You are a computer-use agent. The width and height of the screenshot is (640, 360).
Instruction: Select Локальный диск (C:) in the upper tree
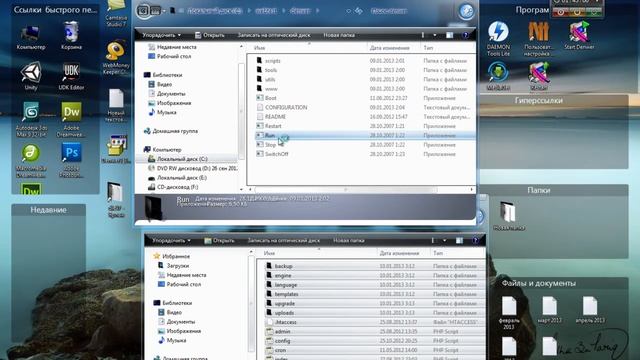[x=182, y=159]
